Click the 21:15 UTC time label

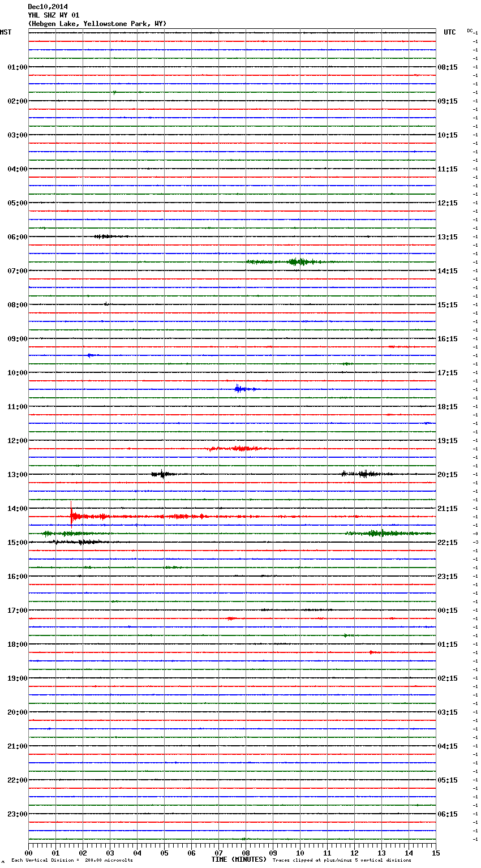pos(448,509)
